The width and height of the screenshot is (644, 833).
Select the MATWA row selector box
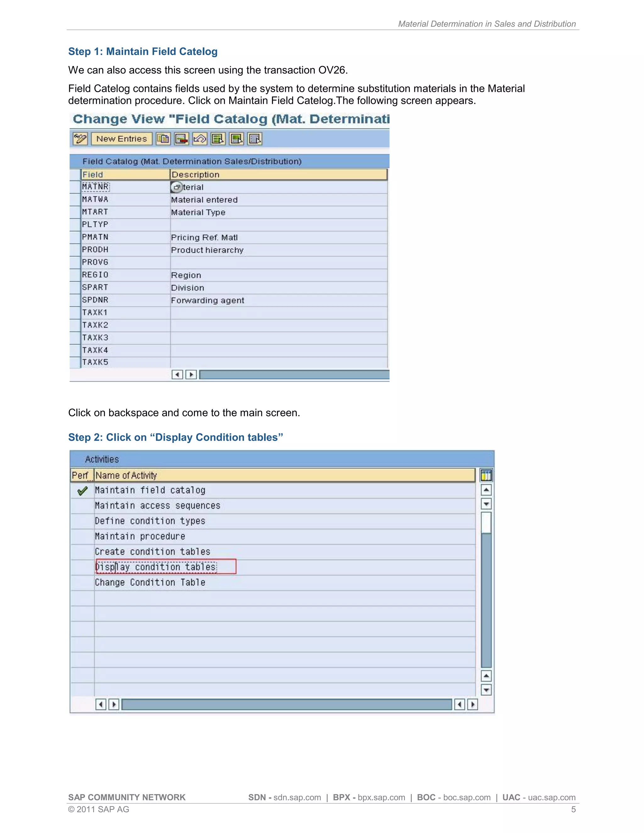75,200
